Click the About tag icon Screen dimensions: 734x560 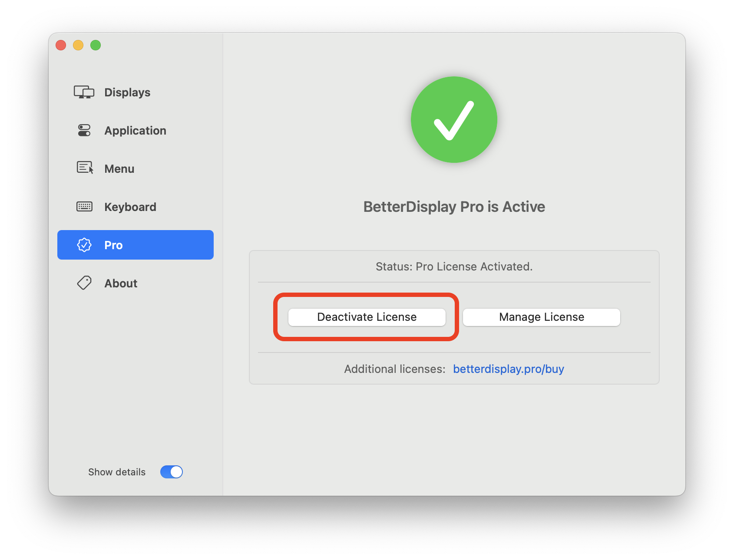click(x=84, y=283)
